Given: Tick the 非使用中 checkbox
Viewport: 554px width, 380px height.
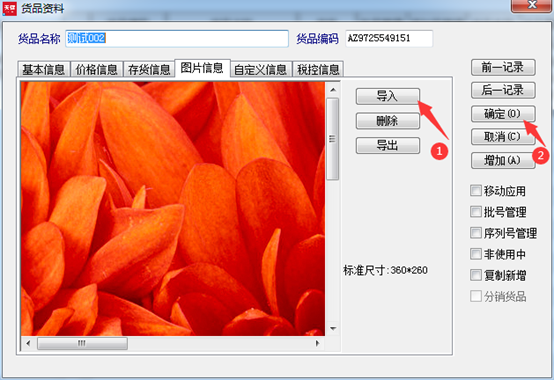Looking at the screenshot, I should coord(476,254).
